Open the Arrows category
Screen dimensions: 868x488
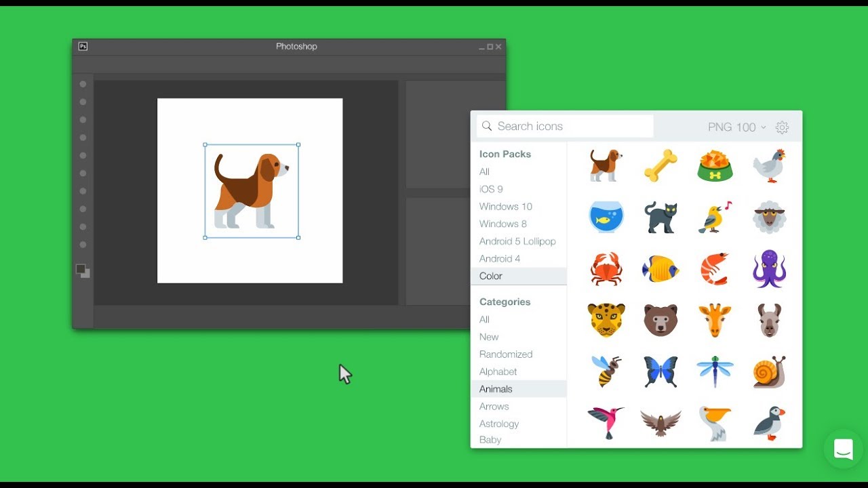point(494,407)
